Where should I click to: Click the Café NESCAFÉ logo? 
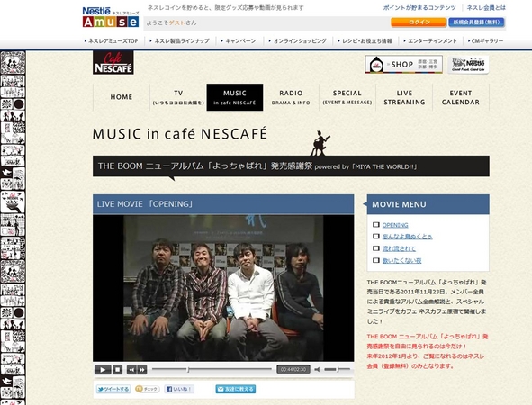pos(113,62)
